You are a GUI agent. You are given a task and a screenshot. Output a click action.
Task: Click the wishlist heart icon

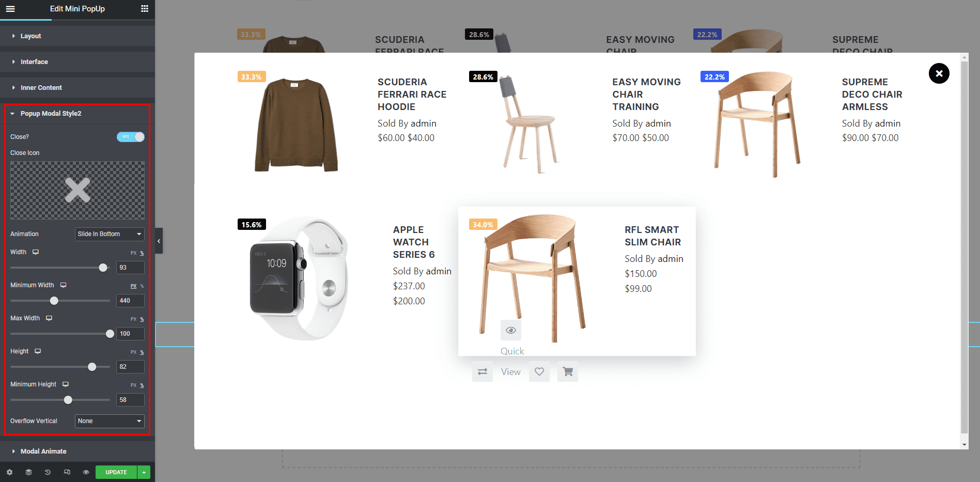click(x=539, y=371)
